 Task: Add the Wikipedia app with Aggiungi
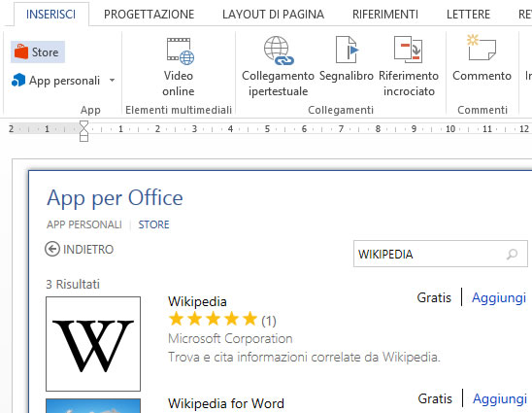pyautogui.click(x=499, y=297)
